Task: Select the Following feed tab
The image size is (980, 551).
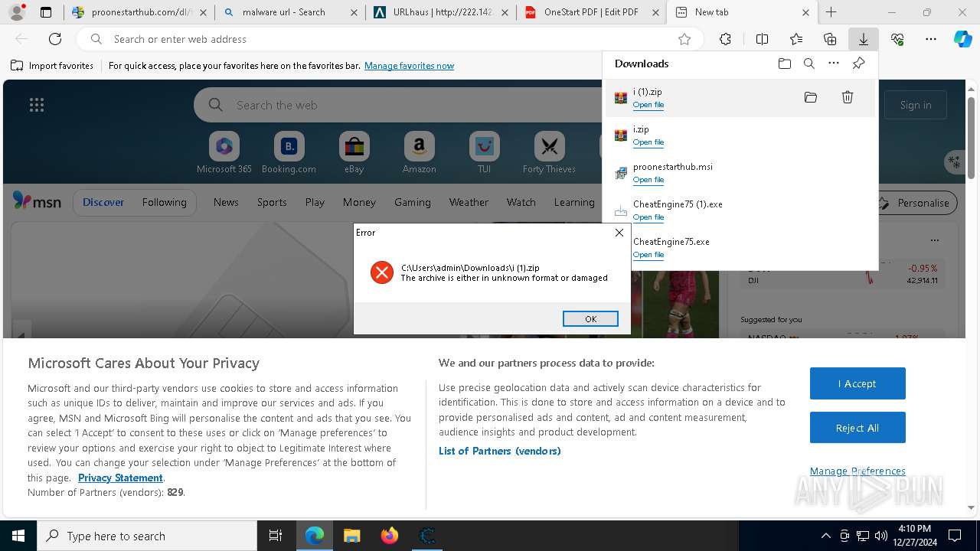Action: coord(164,202)
